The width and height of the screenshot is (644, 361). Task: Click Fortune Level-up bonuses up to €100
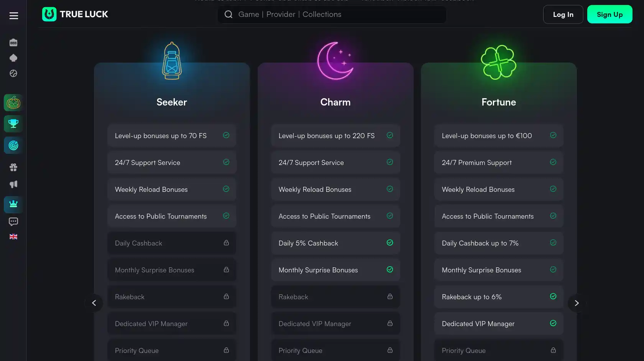pyautogui.click(x=499, y=135)
